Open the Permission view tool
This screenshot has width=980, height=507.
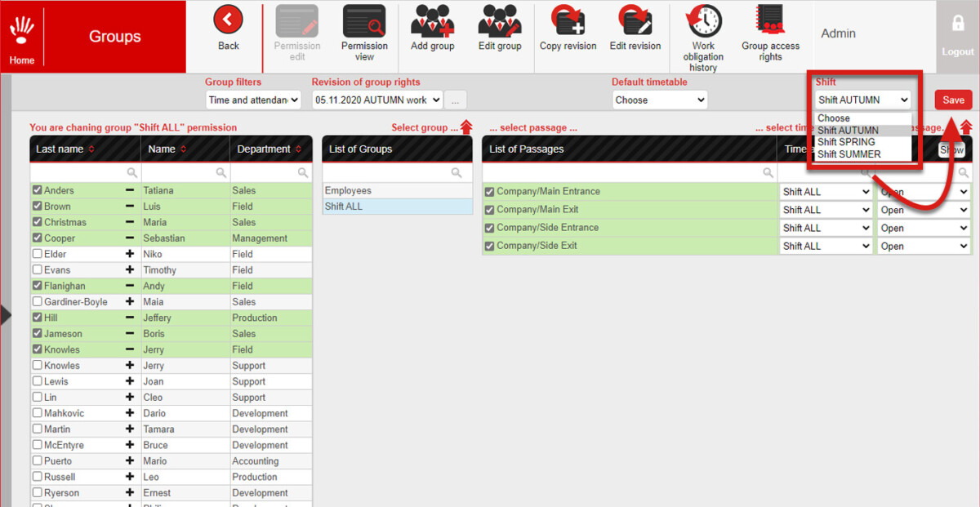tap(364, 33)
